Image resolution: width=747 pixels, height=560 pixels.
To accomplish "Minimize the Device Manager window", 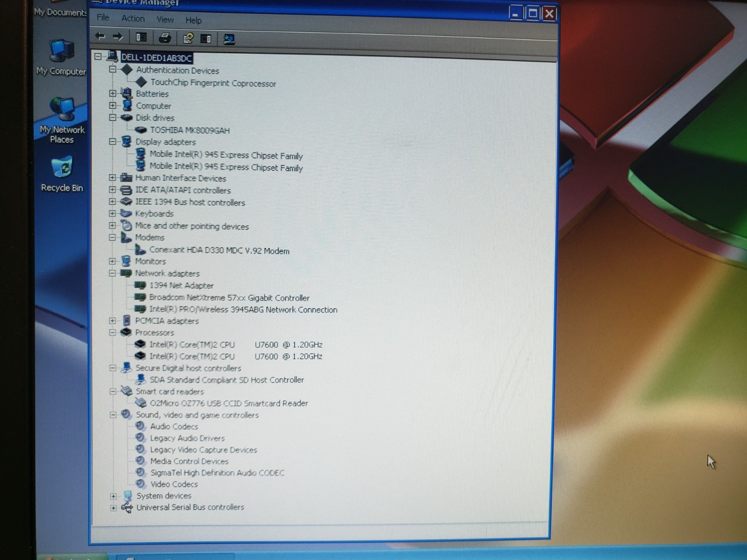I will pyautogui.click(x=515, y=13).
